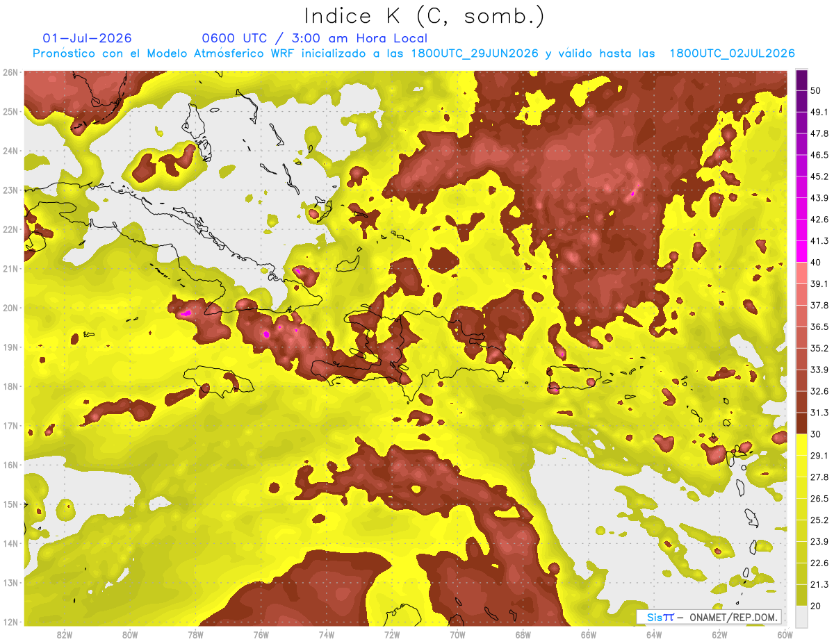This screenshot has width=834, height=644.
Task: Click the 66W longitude label
Action: [589, 634]
